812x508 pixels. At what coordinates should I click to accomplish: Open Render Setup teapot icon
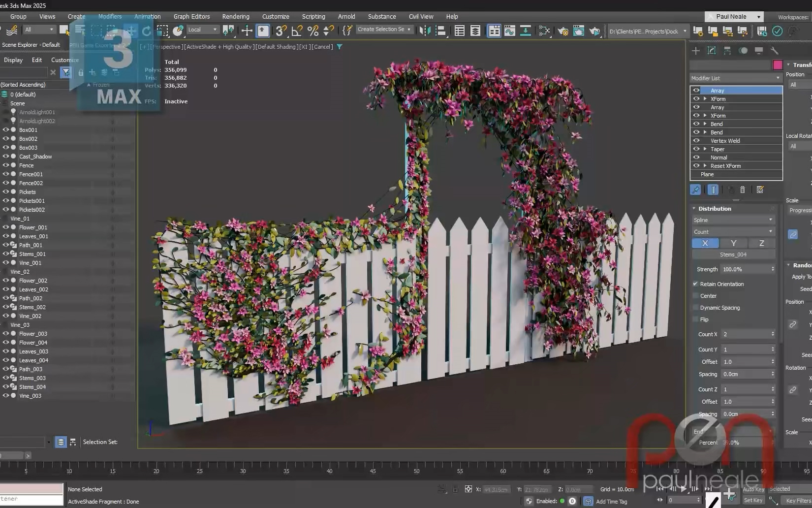tap(563, 31)
